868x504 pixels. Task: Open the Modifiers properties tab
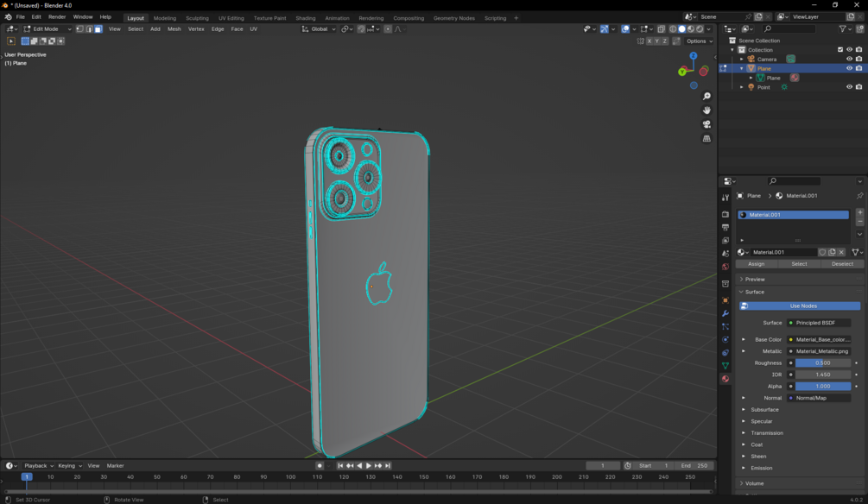725,313
